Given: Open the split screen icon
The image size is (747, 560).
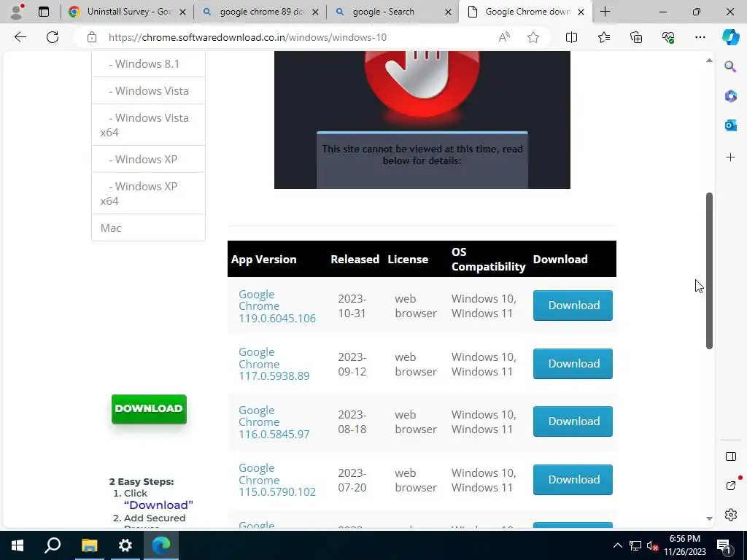Looking at the screenshot, I should pos(571,37).
